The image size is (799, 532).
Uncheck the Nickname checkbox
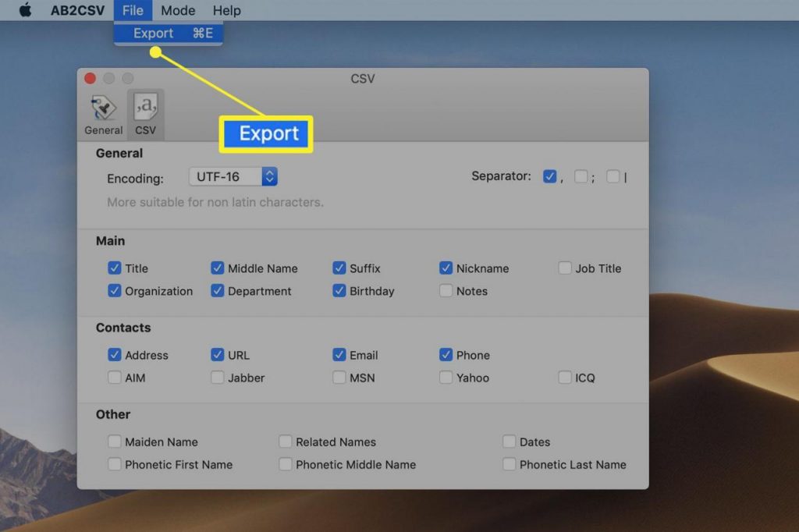[446, 268]
